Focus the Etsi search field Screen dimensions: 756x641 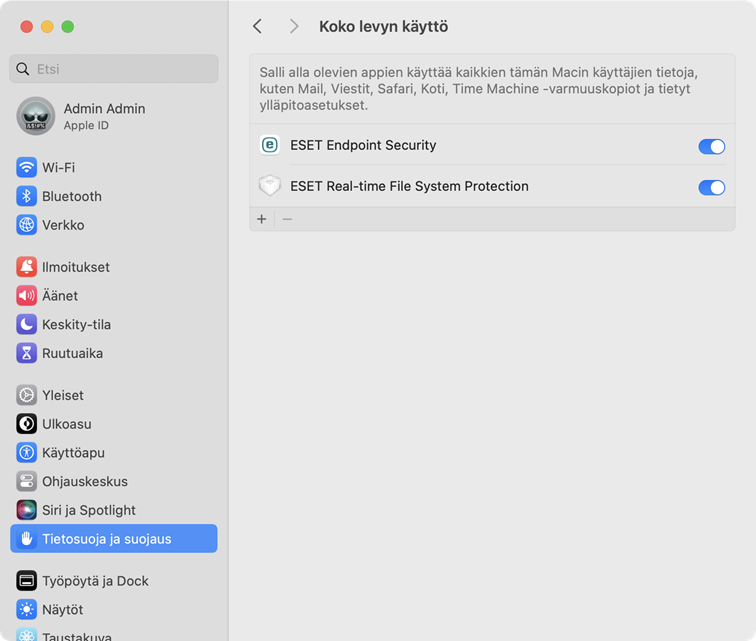point(114,69)
